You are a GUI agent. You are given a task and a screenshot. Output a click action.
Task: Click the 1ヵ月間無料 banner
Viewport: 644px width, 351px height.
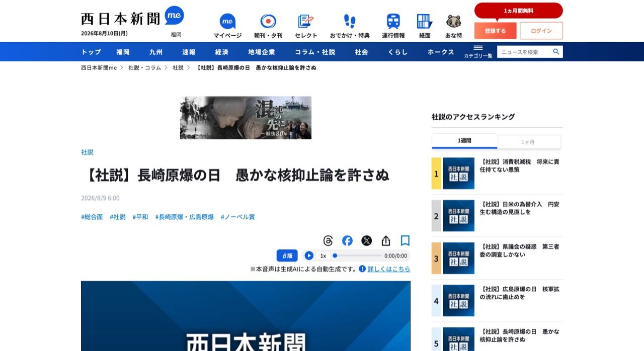point(519,11)
